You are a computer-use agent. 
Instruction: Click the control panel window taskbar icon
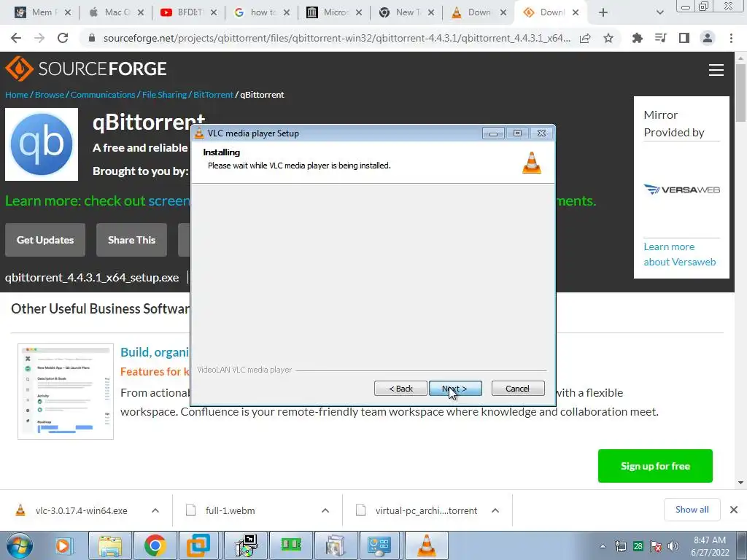pyautogui.click(x=379, y=545)
